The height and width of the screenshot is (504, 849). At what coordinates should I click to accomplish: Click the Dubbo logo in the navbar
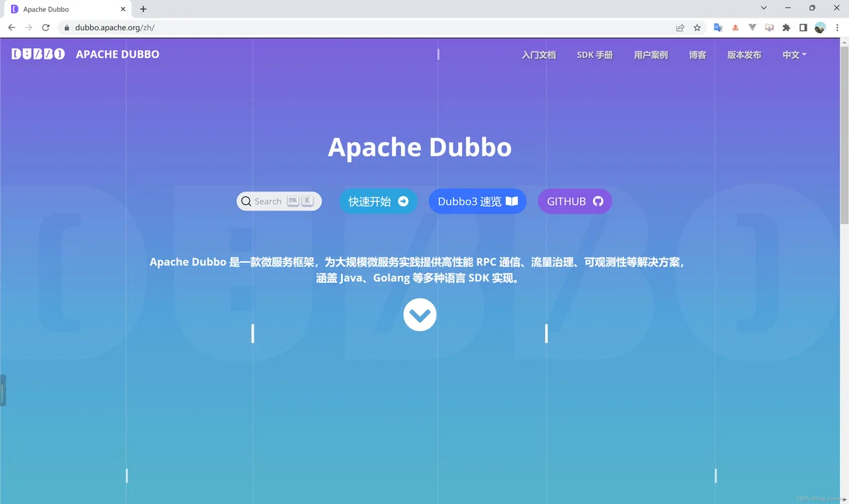click(38, 54)
